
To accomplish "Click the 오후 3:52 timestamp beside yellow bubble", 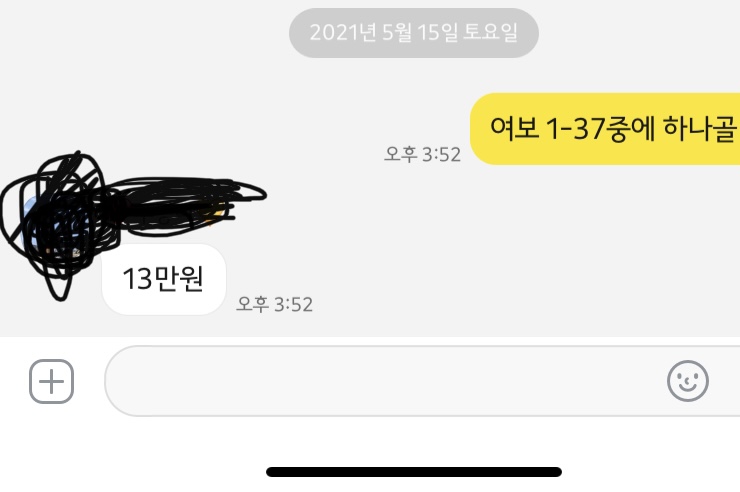I will click(x=422, y=154).
